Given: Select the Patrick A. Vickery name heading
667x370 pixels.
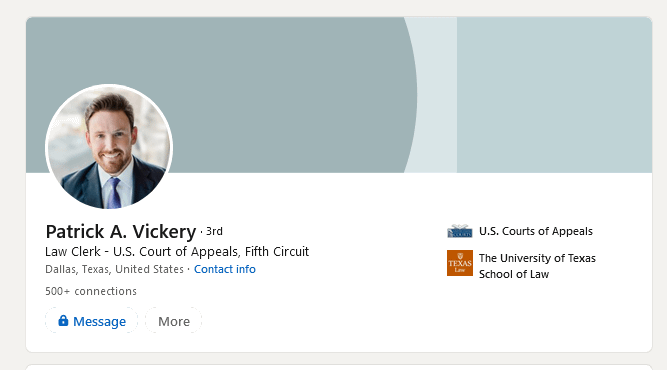Looking at the screenshot, I should [121, 232].
